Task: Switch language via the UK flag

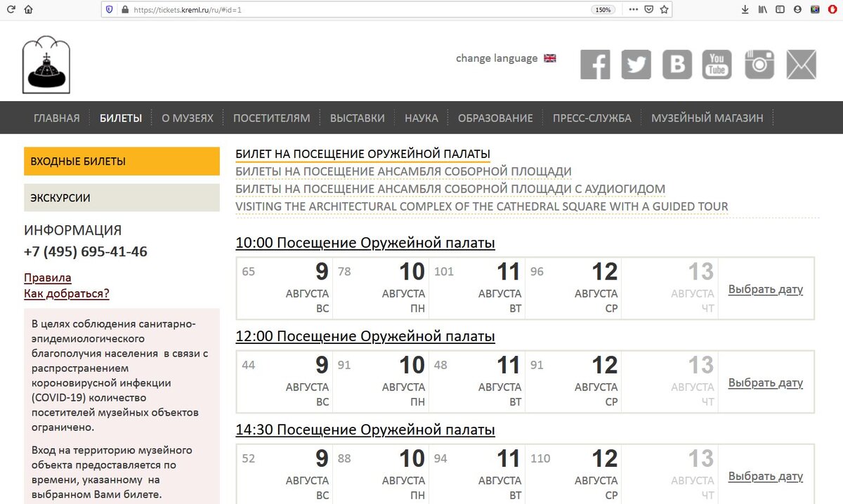Action: (x=549, y=58)
